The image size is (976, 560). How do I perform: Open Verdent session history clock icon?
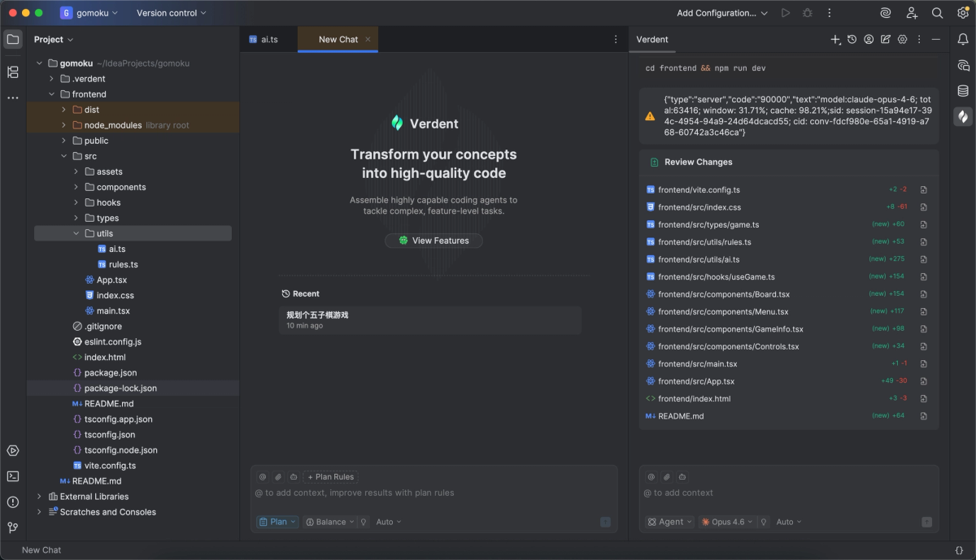852,39
